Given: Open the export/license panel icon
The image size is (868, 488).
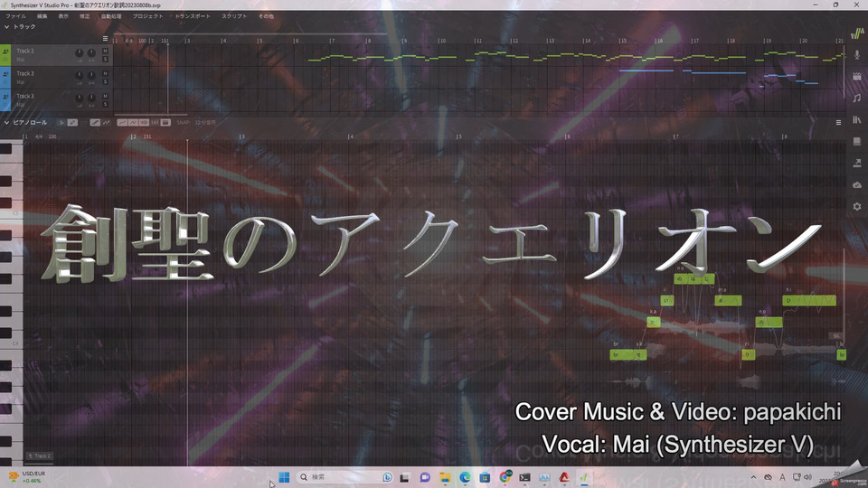Looking at the screenshot, I should click(857, 163).
